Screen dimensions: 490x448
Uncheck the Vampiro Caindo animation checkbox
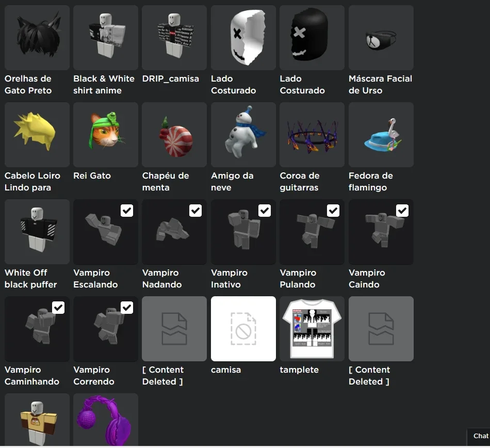402,211
